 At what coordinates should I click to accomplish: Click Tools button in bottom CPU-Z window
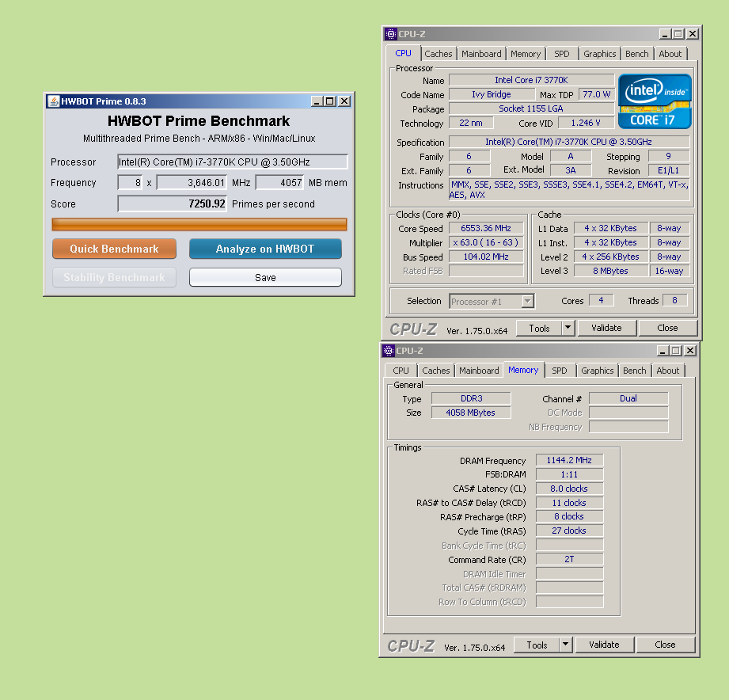pos(537,645)
